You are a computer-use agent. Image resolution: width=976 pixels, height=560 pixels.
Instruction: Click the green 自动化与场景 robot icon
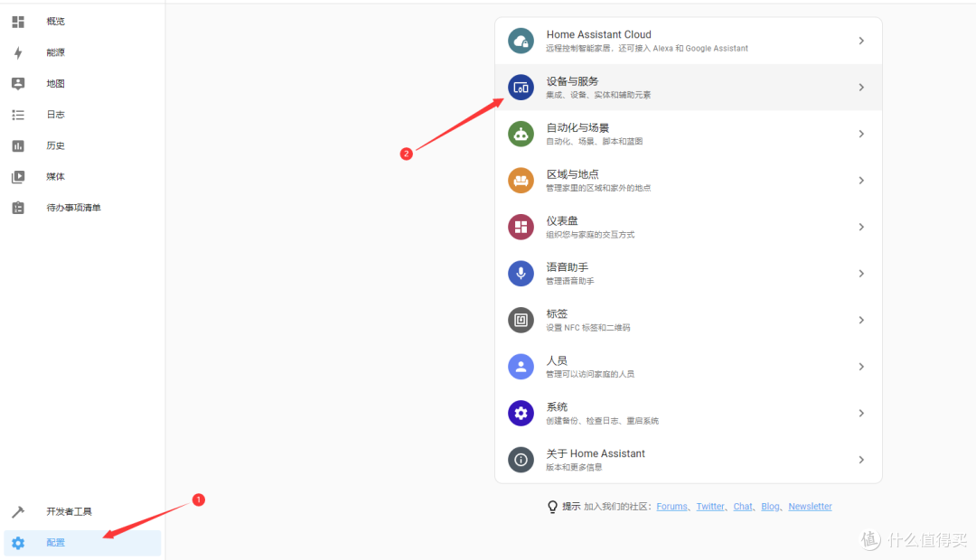click(521, 134)
